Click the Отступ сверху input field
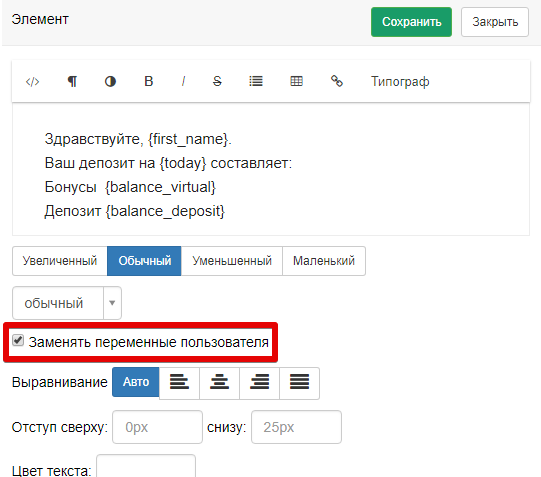Screen dimensions: 541x477 [157, 427]
